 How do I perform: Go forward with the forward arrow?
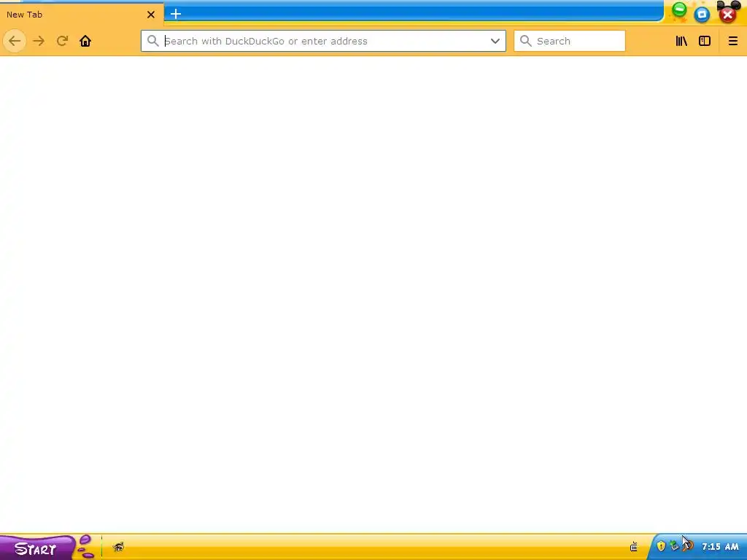(x=39, y=41)
